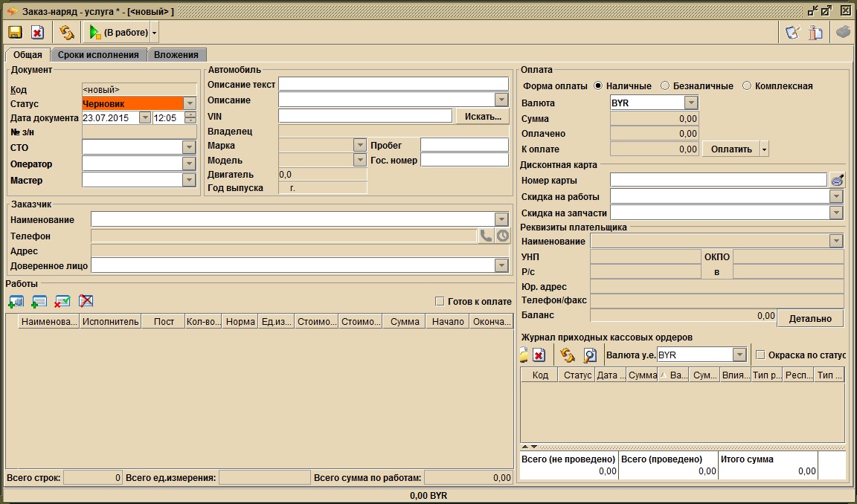Click the "Описание текст" input field
857x504 pixels.
tap(394, 83)
